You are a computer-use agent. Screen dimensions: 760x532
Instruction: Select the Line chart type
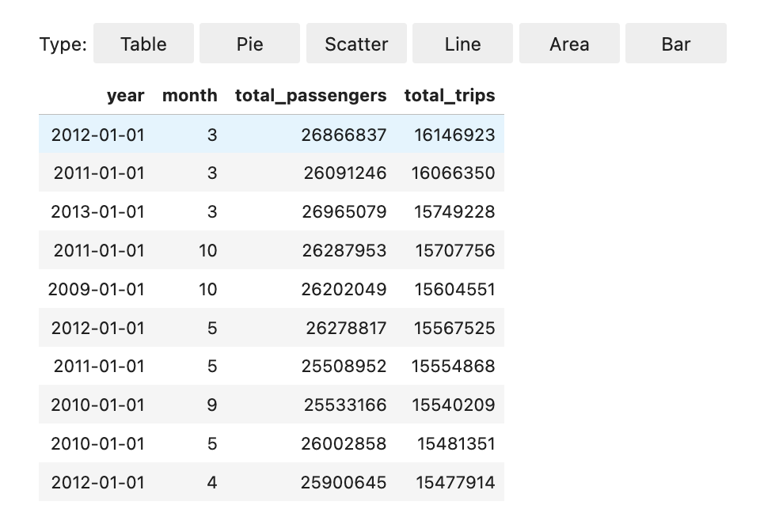(462, 44)
